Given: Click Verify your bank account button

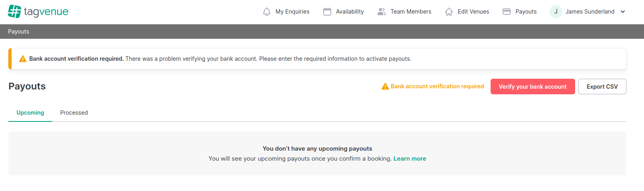Looking at the screenshot, I should (533, 86).
